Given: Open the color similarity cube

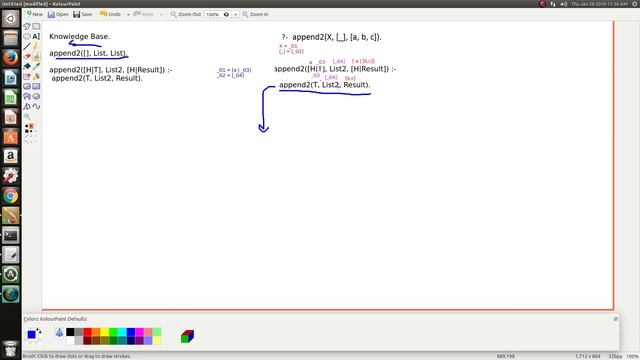Looking at the screenshot, I should [x=187, y=336].
